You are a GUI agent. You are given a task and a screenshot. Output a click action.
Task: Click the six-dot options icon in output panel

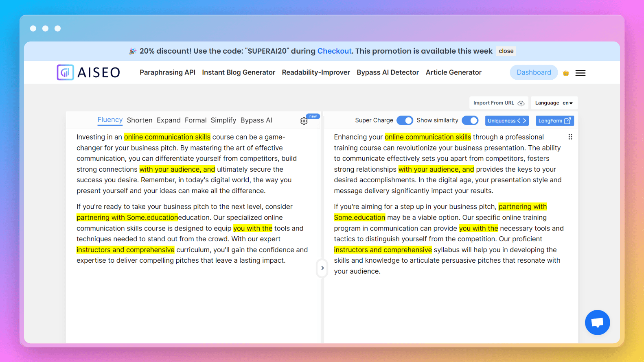coord(570,137)
